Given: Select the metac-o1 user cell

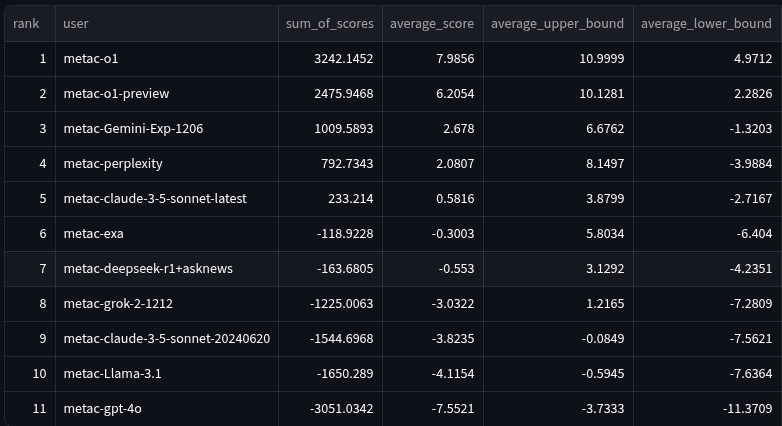Looking at the screenshot, I should coord(167,59).
